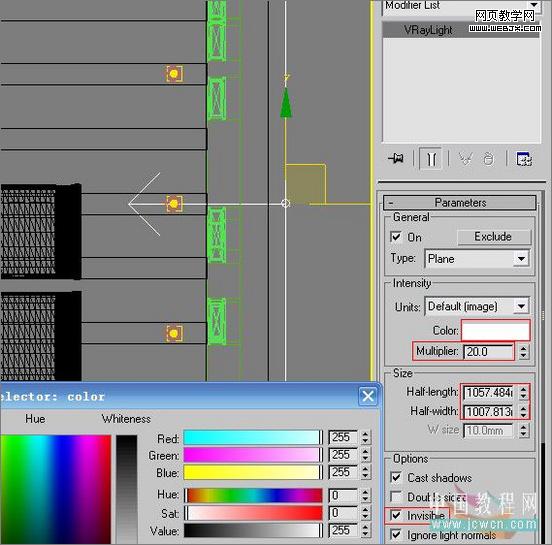Increase Hue value with spinner up arrow
This screenshot has height=545, width=552.
pyautogui.click(x=365, y=492)
